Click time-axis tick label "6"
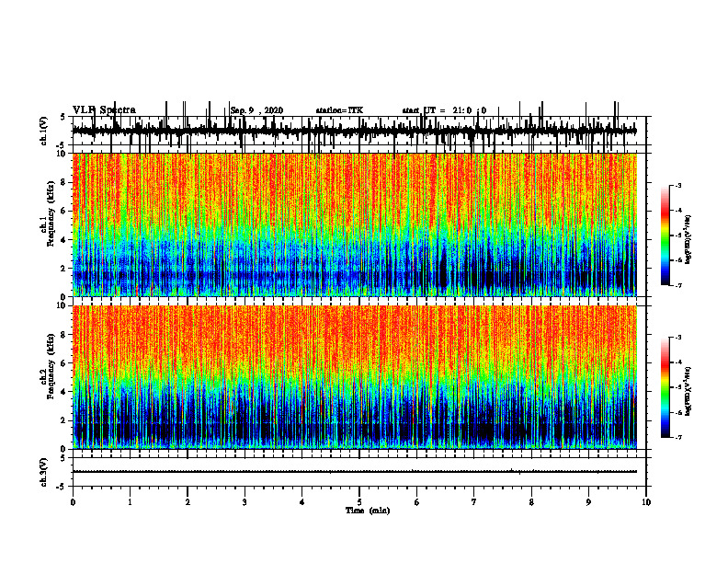This screenshot has height=563, width=728. [x=417, y=502]
